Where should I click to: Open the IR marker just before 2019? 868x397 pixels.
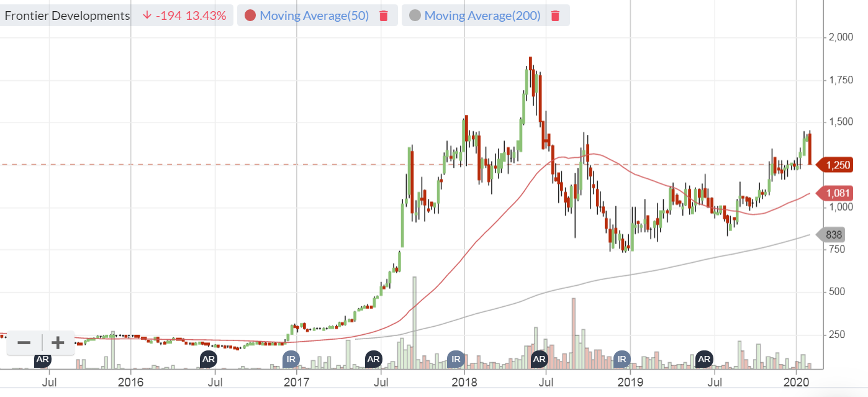point(622,358)
